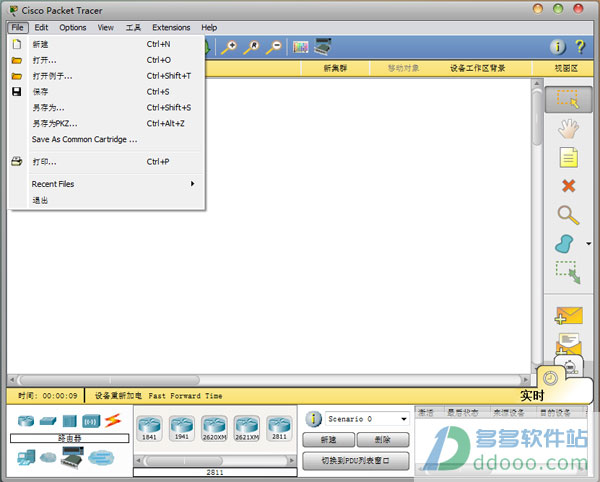Click the 新集群 button
Screen dimensions: 600x482
[x=335, y=68]
